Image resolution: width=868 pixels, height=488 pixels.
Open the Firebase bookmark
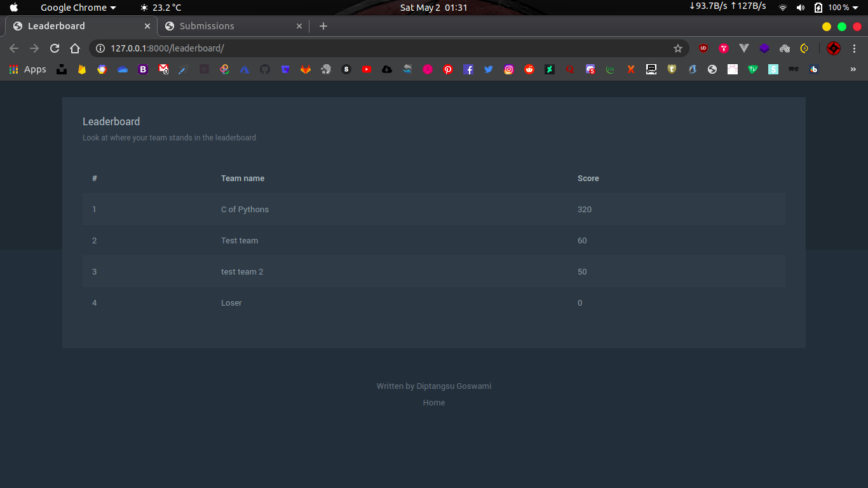82,69
